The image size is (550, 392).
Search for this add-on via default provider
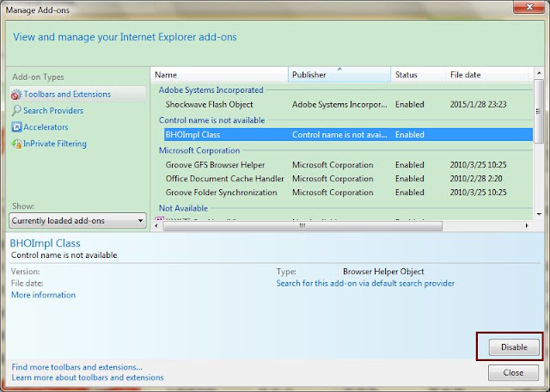click(365, 284)
